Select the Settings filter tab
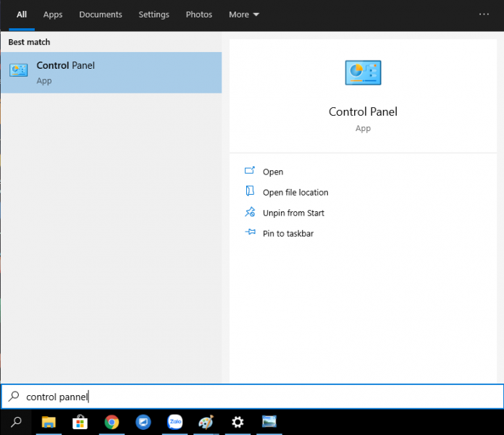Screen dimensions: 504x435 [x=154, y=14]
